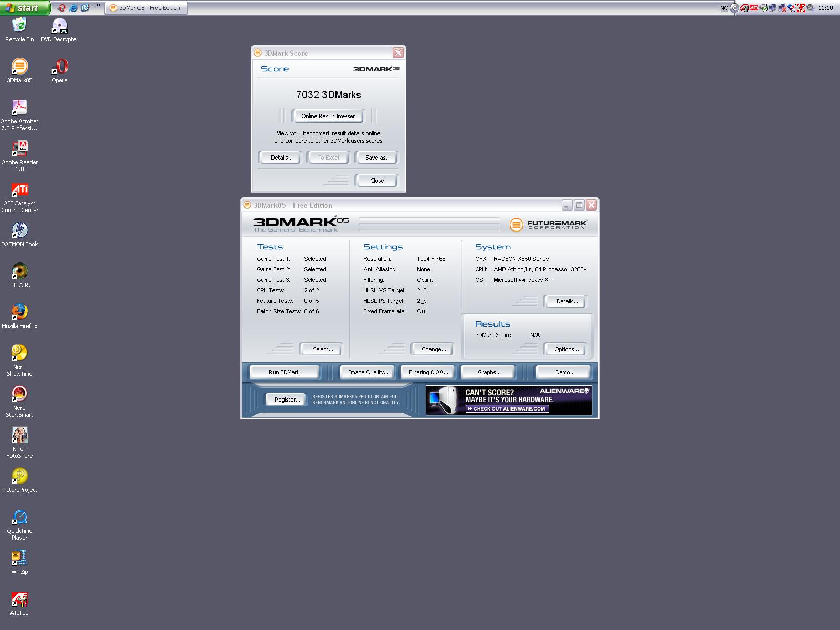Select the DAEMON Tools desktop icon
The height and width of the screenshot is (630, 840).
point(19,235)
